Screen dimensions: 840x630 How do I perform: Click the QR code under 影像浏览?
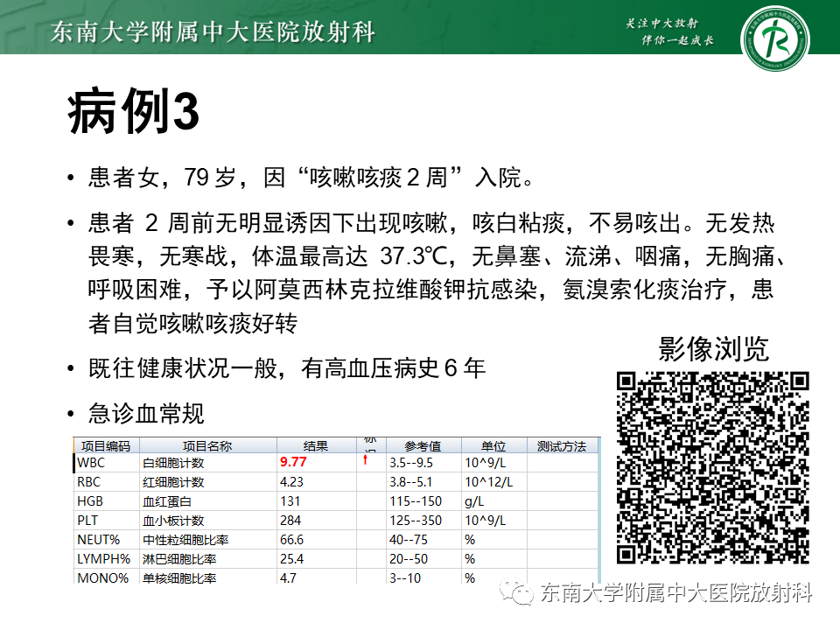click(712, 467)
